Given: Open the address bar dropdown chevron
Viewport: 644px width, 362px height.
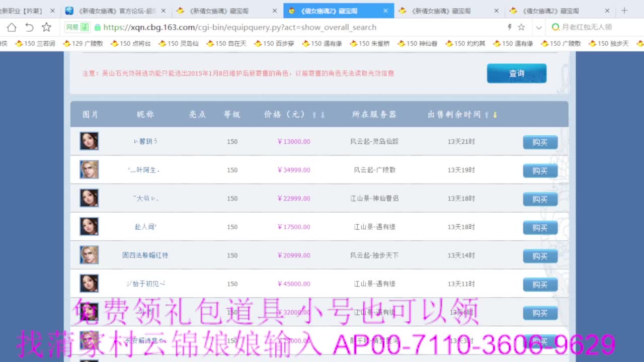Looking at the screenshot, I should pyautogui.click(x=539, y=28).
